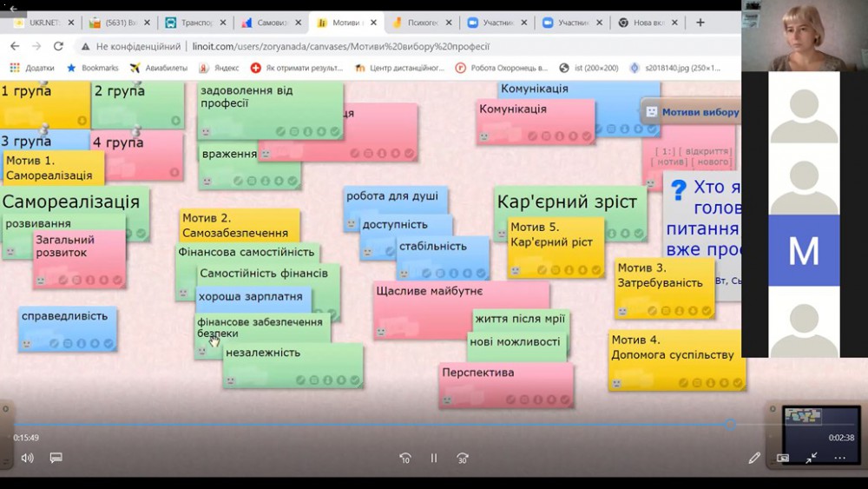
Task: Select the Мотив 2. Самозабезпечення yellow note
Action: coord(240,226)
